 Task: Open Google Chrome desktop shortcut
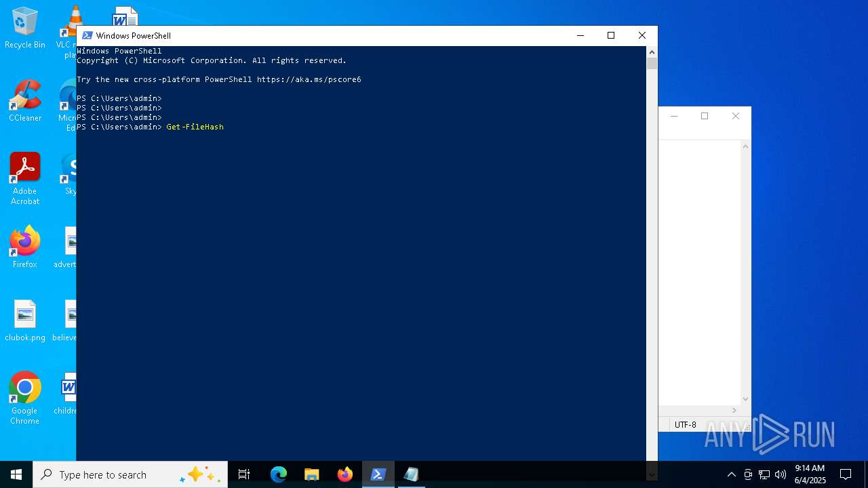tap(25, 399)
